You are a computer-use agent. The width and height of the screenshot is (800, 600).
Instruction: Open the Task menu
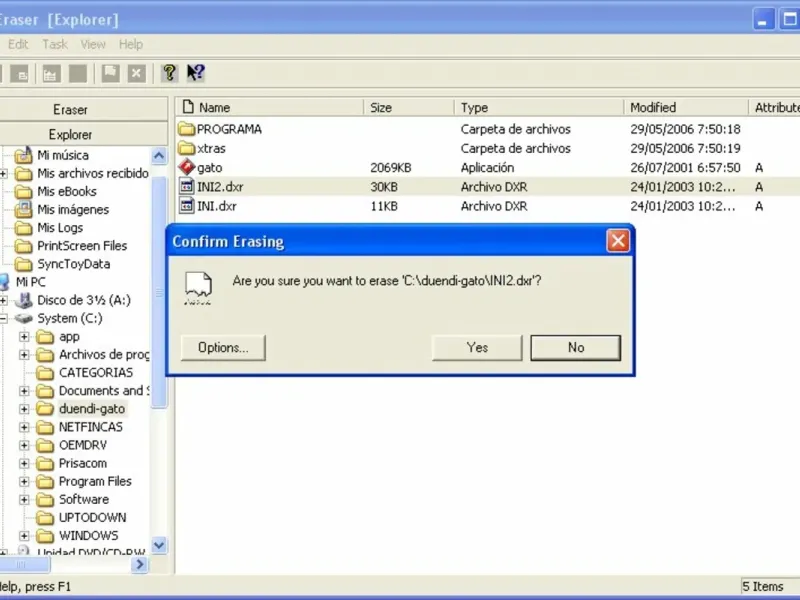pyautogui.click(x=55, y=44)
